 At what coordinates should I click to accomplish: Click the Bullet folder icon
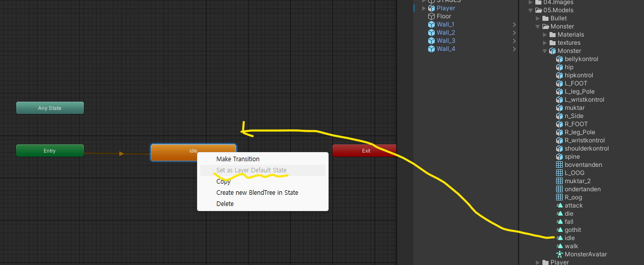coord(545,18)
